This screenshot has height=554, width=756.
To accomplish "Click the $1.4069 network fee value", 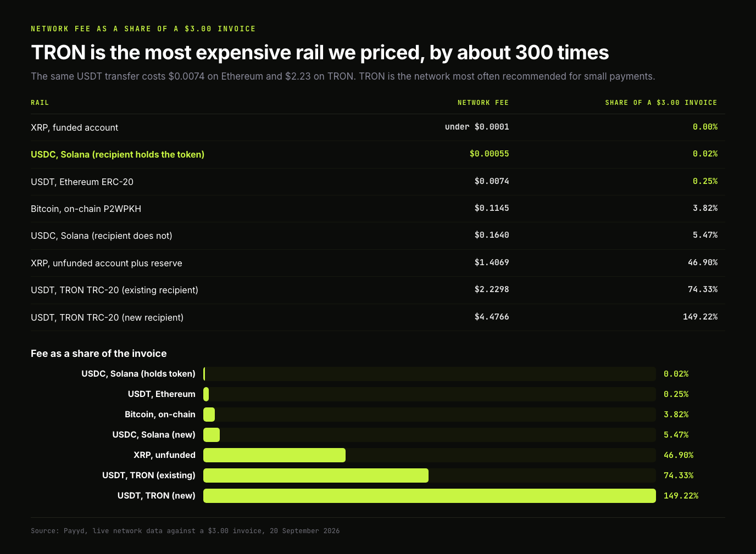I will coord(492,262).
